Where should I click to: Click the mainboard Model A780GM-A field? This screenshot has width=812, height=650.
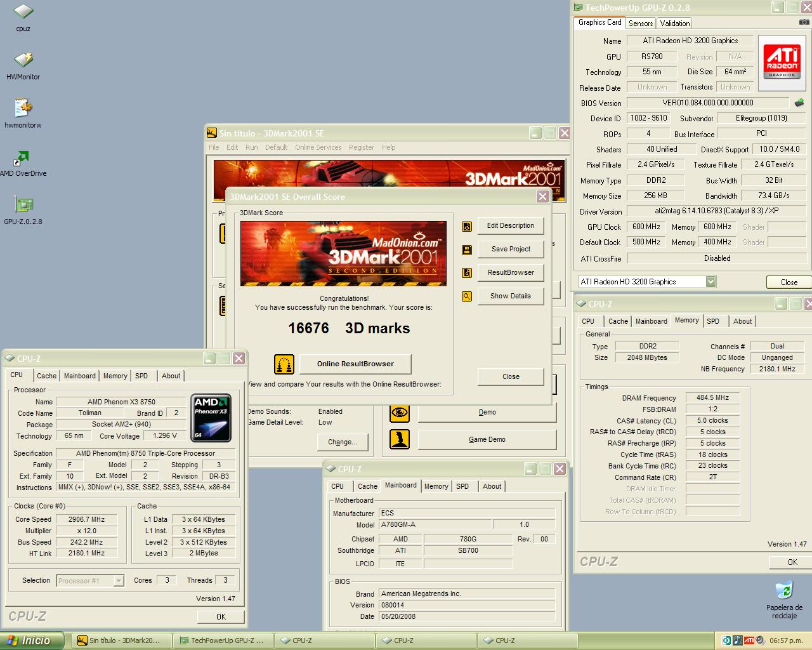[435, 525]
